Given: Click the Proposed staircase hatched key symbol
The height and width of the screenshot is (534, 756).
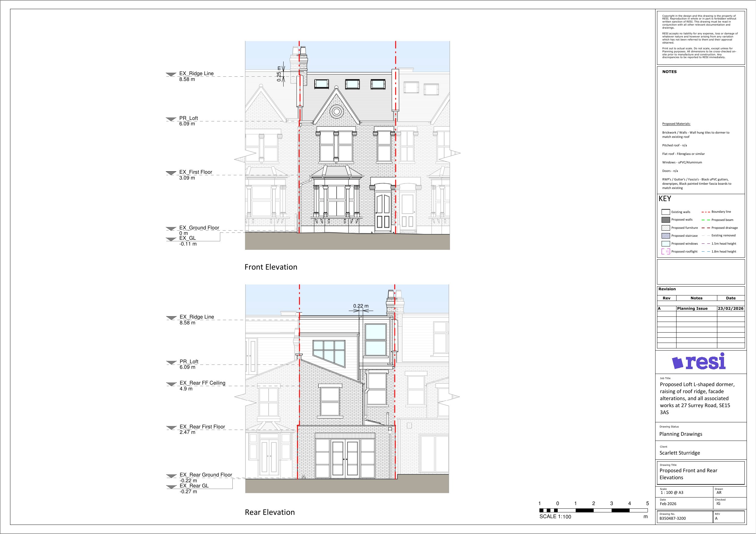Looking at the screenshot, I should (666, 236).
